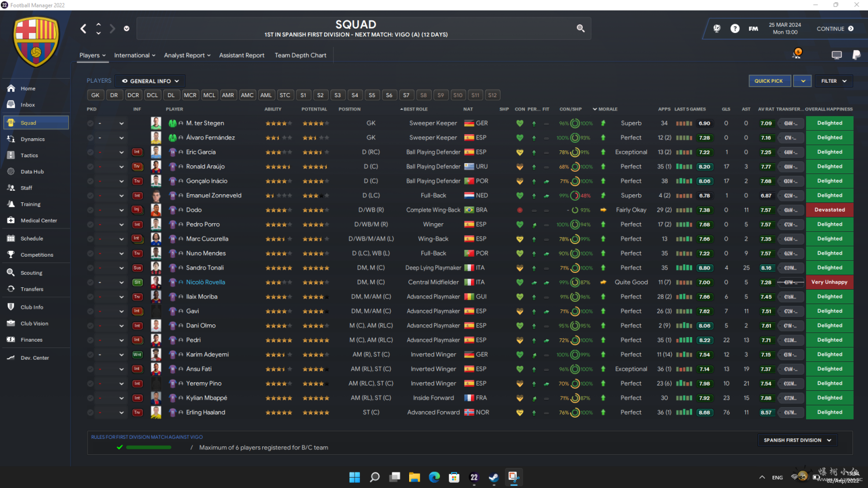Select Dodo's row checkbox
The image size is (868, 488).
click(90, 210)
